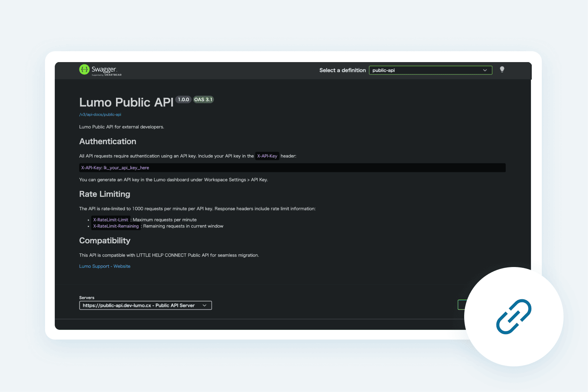Viewport: 588px width, 392px height.
Task: Toggle dark mode via the lightbulb icon
Action: click(x=502, y=69)
